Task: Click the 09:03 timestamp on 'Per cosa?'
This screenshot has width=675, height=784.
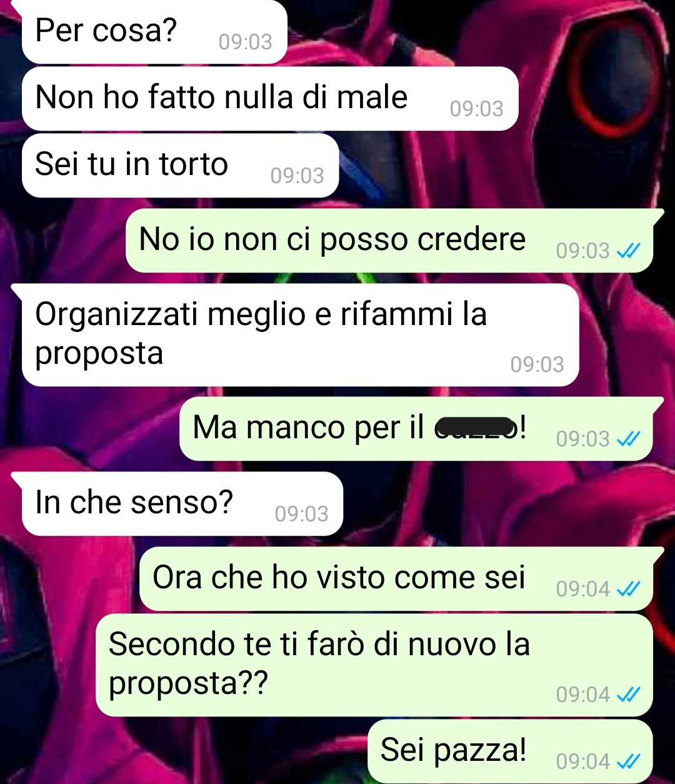Action: click(246, 42)
